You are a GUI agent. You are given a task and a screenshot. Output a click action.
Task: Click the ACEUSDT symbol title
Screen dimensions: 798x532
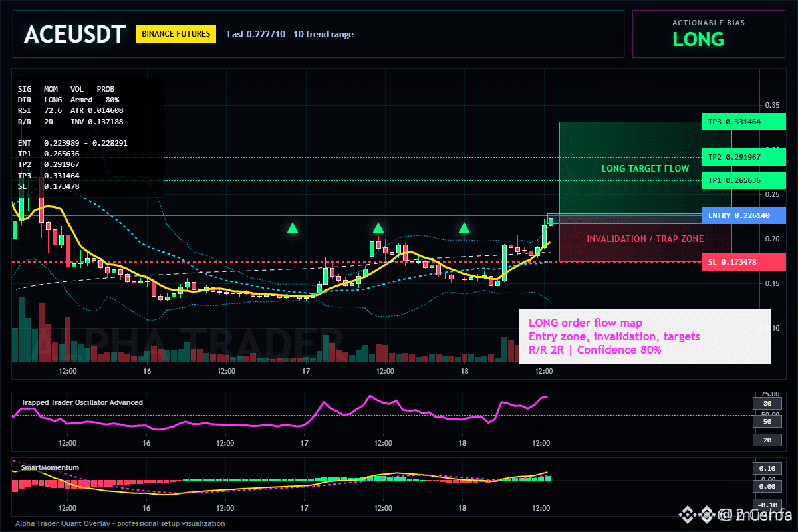coord(74,34)
